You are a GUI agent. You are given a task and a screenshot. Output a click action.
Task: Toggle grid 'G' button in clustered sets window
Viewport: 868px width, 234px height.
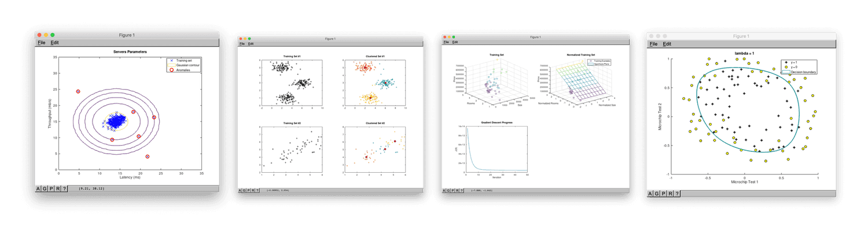click(x=244, y=190)
